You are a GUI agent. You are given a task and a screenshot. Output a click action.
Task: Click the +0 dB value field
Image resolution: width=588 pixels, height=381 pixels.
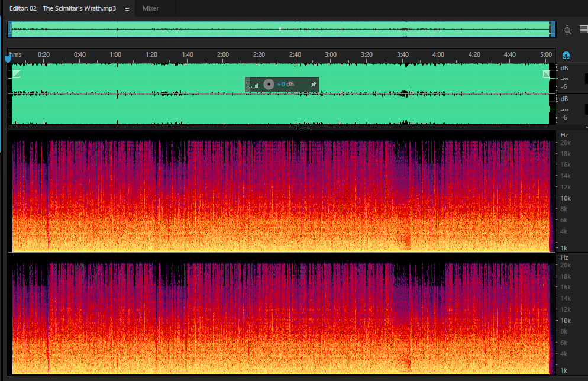[x=285, y=85]
